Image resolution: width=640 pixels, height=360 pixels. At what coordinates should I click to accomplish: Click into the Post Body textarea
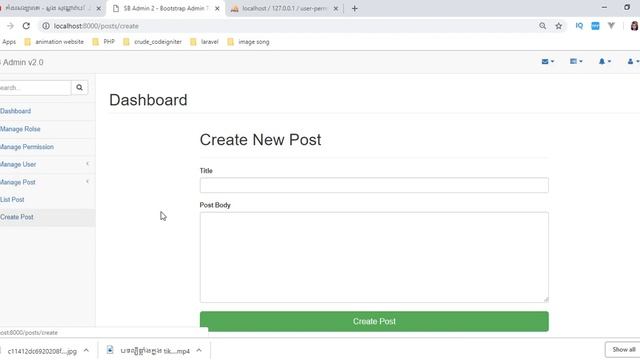pyautogui.click(x=374, y=257)
